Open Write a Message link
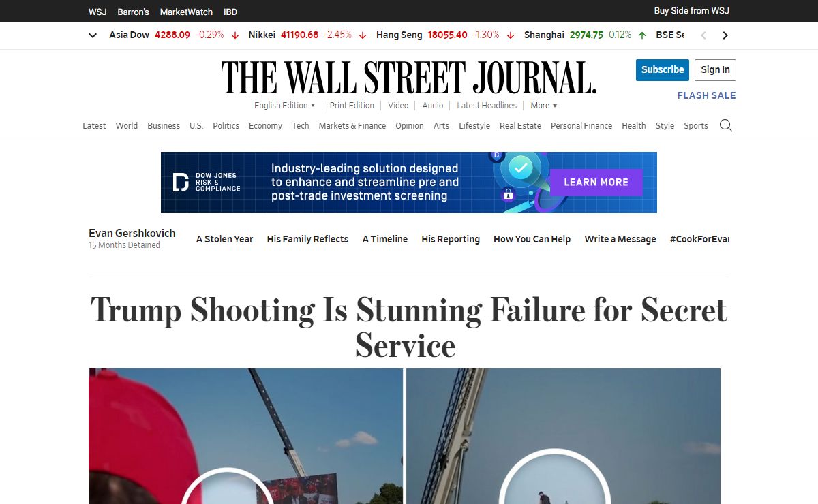818x504 pixels. (620, 239)
